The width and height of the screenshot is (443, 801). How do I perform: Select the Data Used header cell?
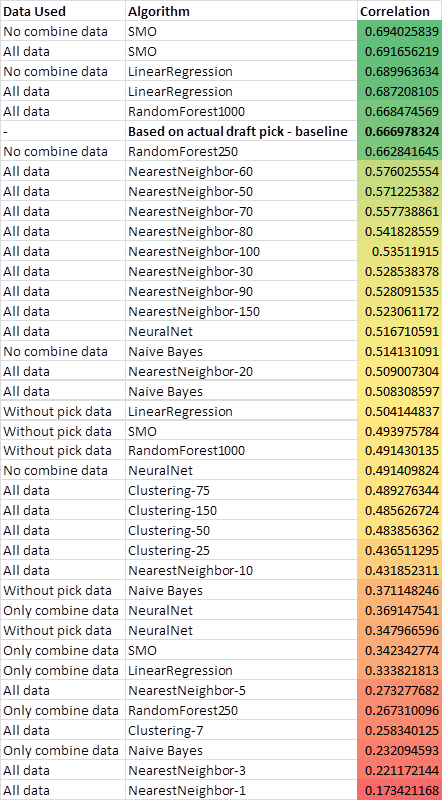[x=63, y=11]
